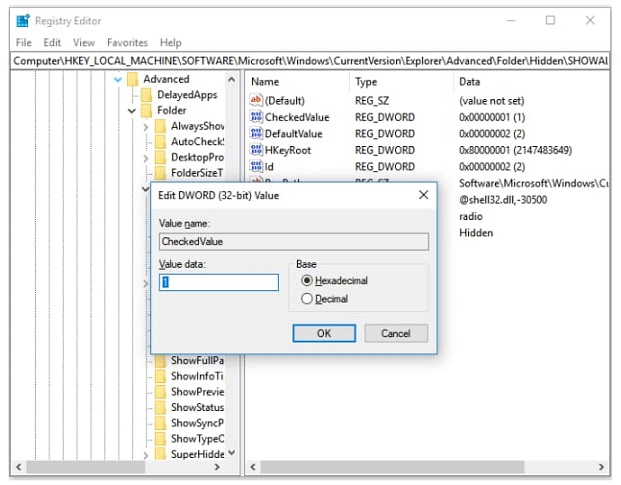This screenshot has width=621, height=485.
Task: Click the DefaultValue DWORD icon
Action: [256, 133]
